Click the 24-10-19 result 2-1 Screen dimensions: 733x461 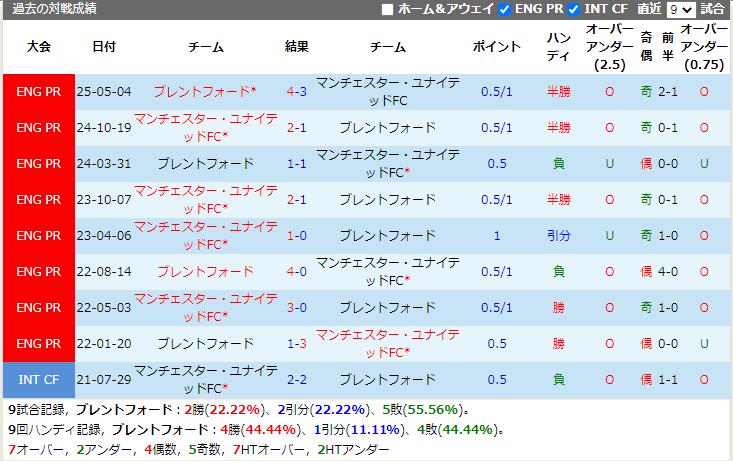297,128
